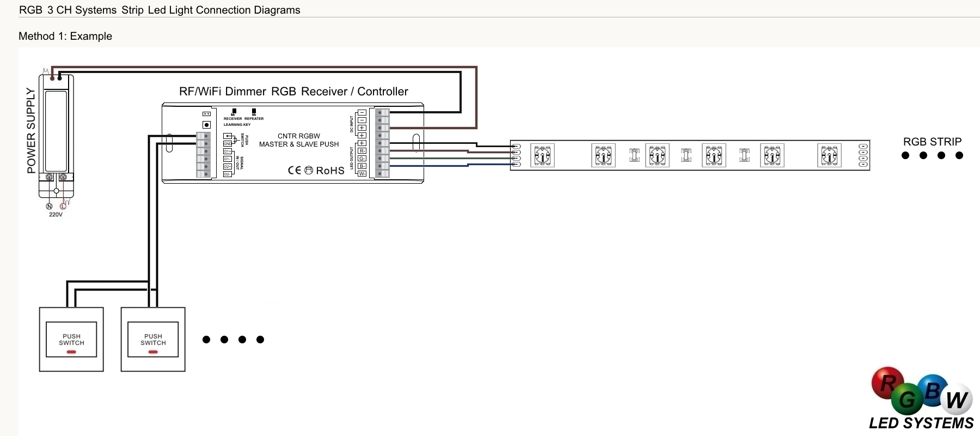The width and height of the screenshot is (980, 436).
Task: Click the B- LED output terminal label
Action: pyautogui.click(x=362, y=166)
